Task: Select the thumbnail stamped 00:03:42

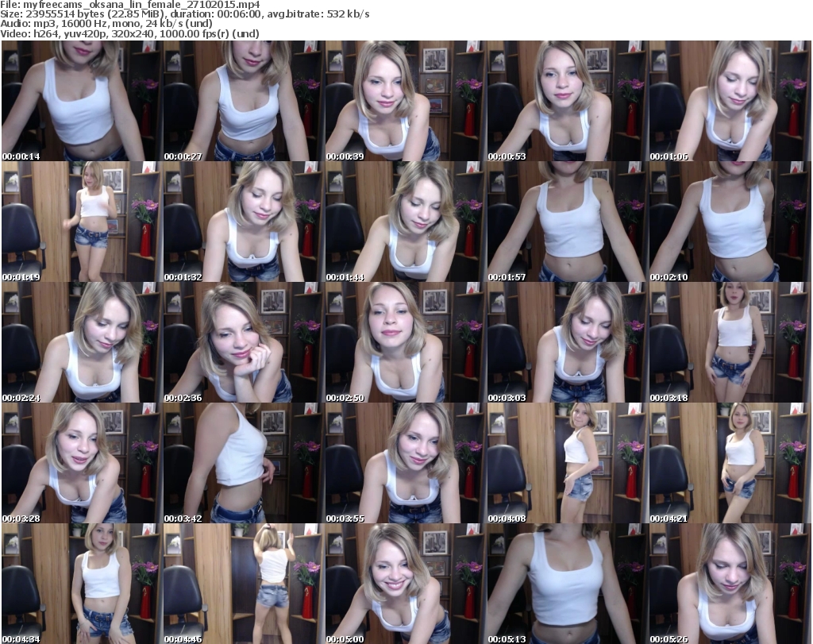Action: pos(244,463)
